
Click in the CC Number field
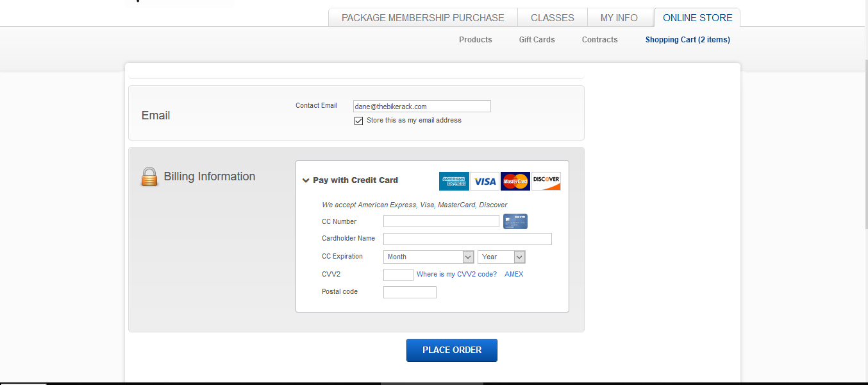tap(441, 221)
